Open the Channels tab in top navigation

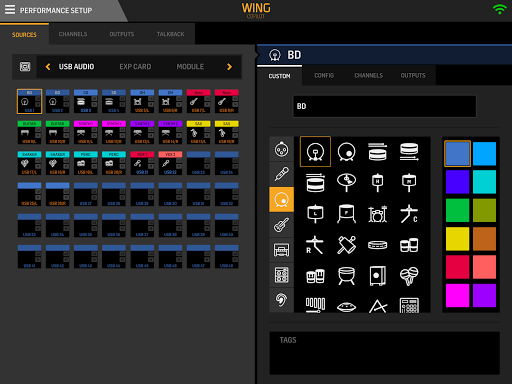[x=73, y=34]
